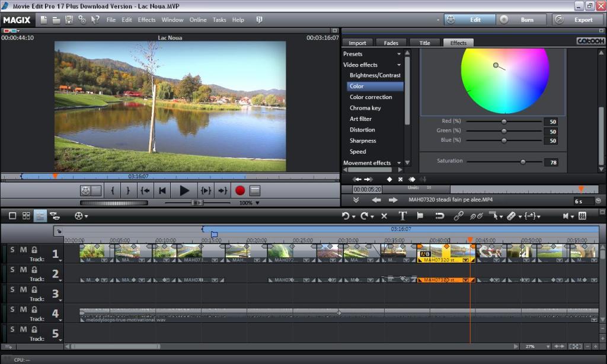Select the Play button to preview
607x364 pixels.
184,190
